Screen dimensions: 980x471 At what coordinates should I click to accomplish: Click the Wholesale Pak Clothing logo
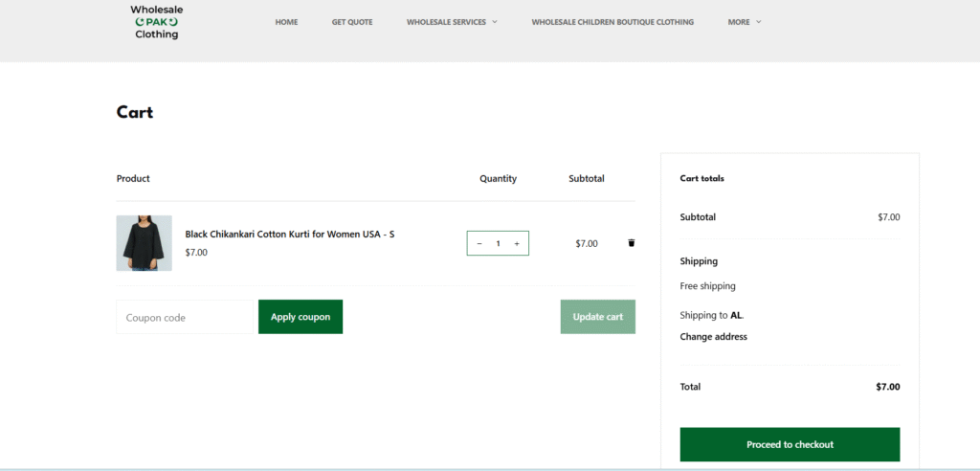point(156,22)
